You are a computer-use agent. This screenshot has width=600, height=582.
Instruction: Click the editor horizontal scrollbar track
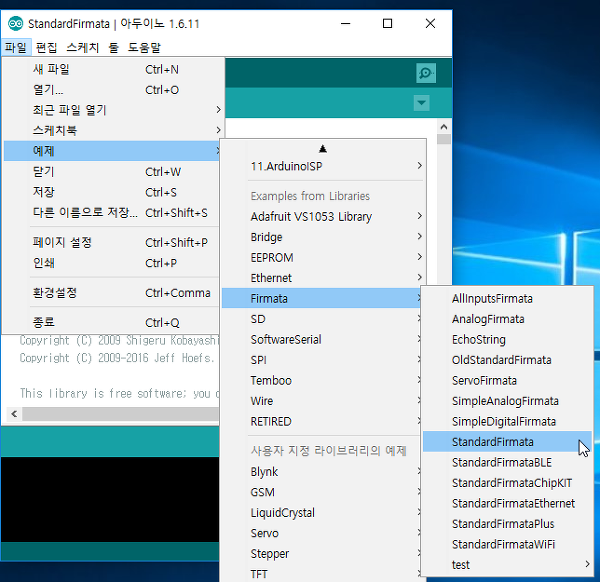pos(121,414)
